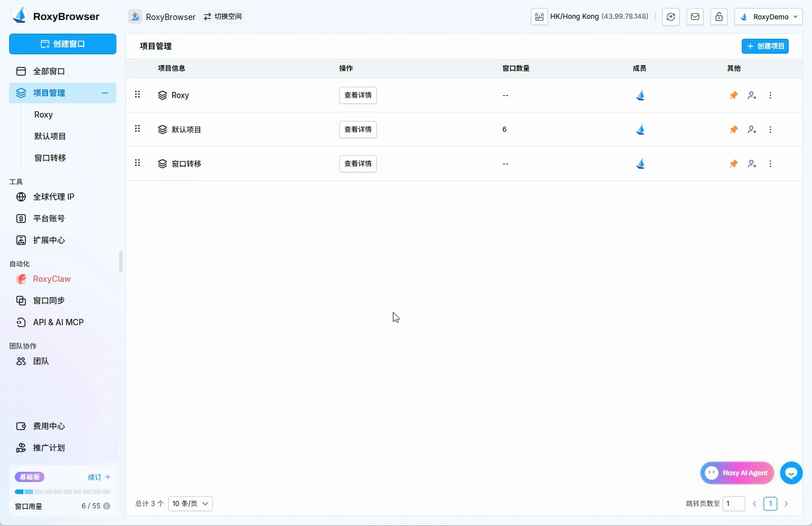
Task: Toggle pin for 默认项目 project
Action: (x=734, y=130)
